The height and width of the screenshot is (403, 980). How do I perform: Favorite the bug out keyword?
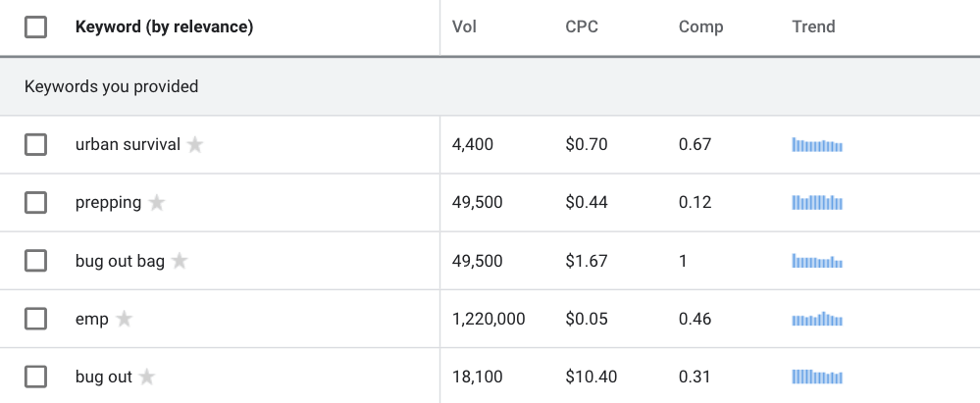(147, 377)
